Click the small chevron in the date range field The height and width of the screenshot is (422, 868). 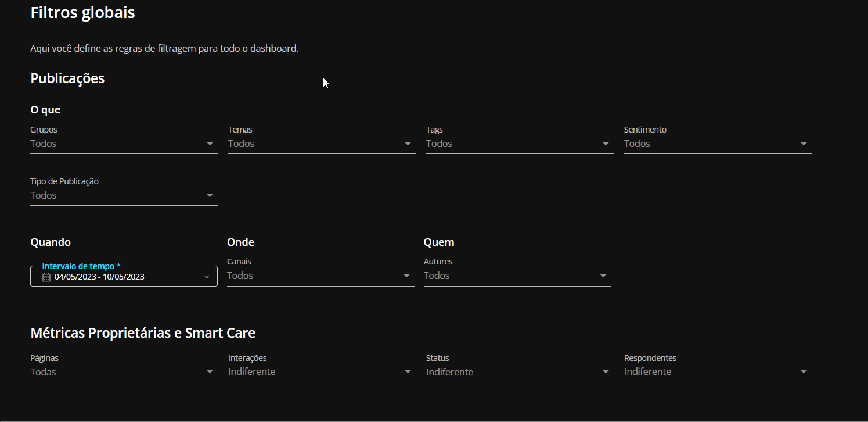tap(206, 277)
